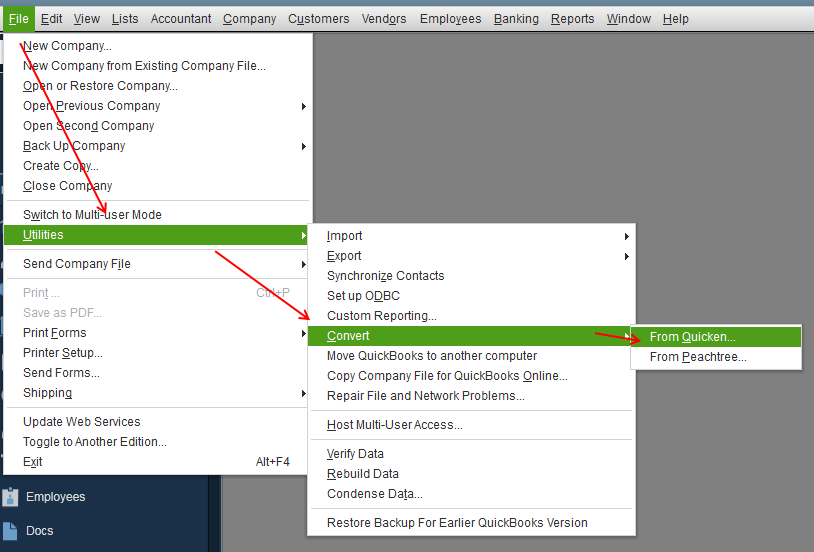This screenshot has width=814, height=552.
Task: Open the View menu
Action: click(87, 19)
